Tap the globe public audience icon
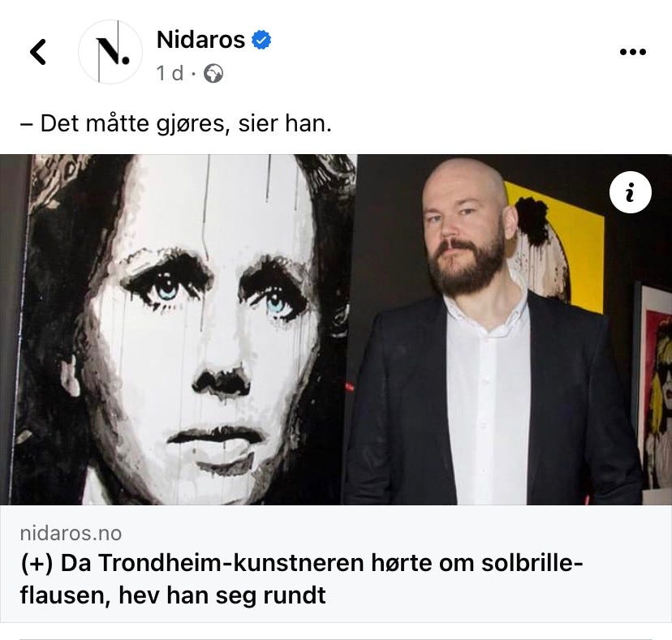 pos(213,74)
